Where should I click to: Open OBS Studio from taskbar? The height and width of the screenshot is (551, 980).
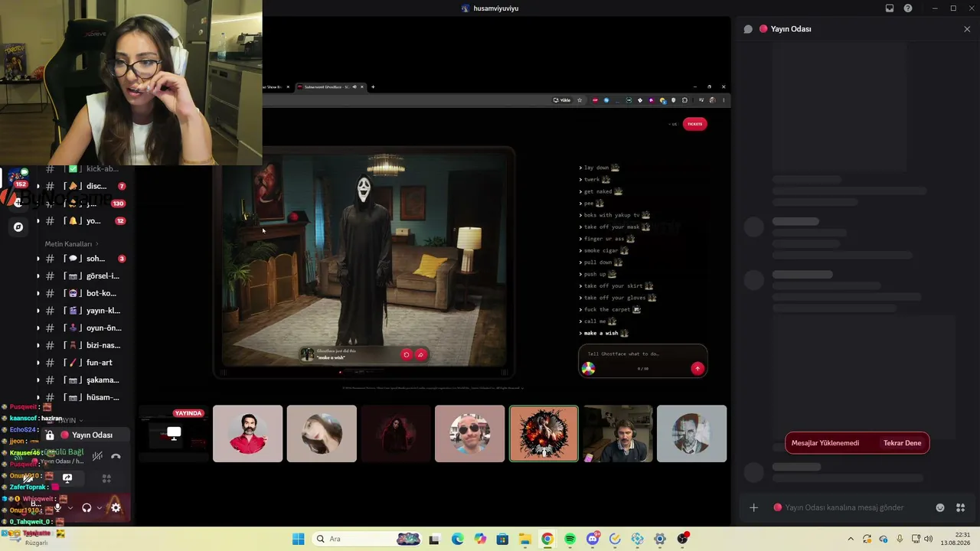[x=682, y=539]
